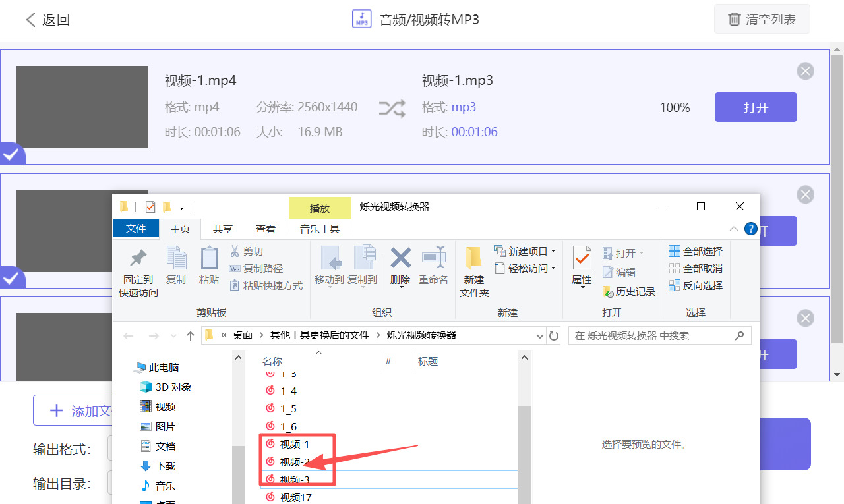Select 3D 对象 in navigation pane
This screenshot has height=504, width=844.
tap(166, 387)
